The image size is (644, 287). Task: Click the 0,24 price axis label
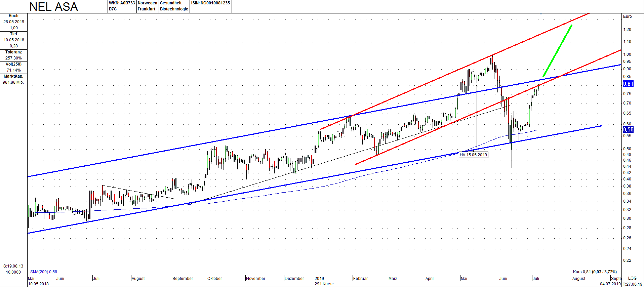pos(627,249)
